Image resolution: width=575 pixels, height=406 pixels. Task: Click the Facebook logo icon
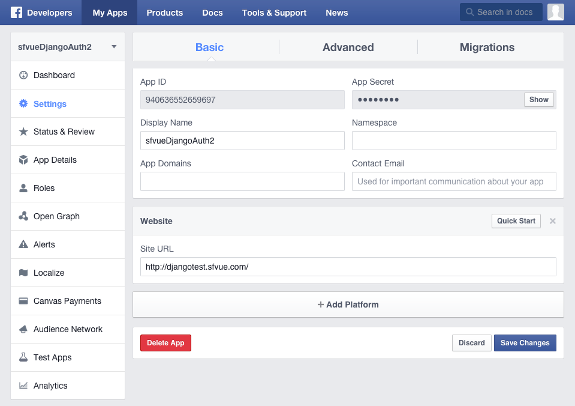click(x=16, y=12)
